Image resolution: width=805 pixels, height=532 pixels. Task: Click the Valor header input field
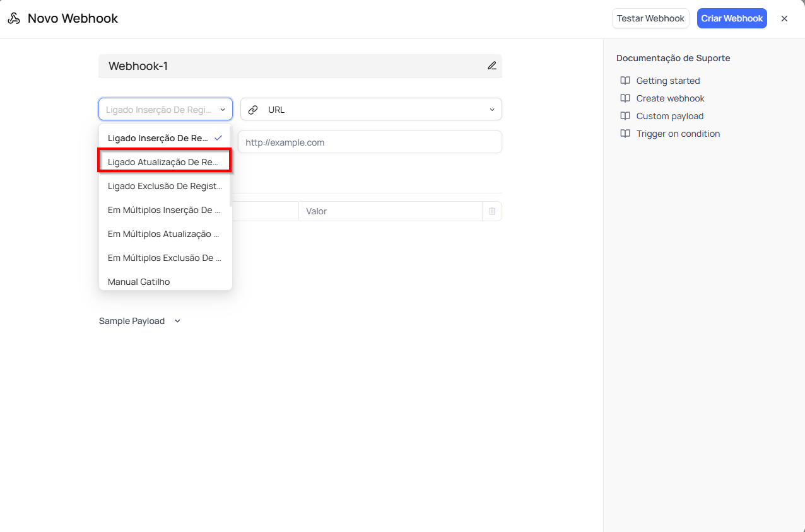(390, 211)
